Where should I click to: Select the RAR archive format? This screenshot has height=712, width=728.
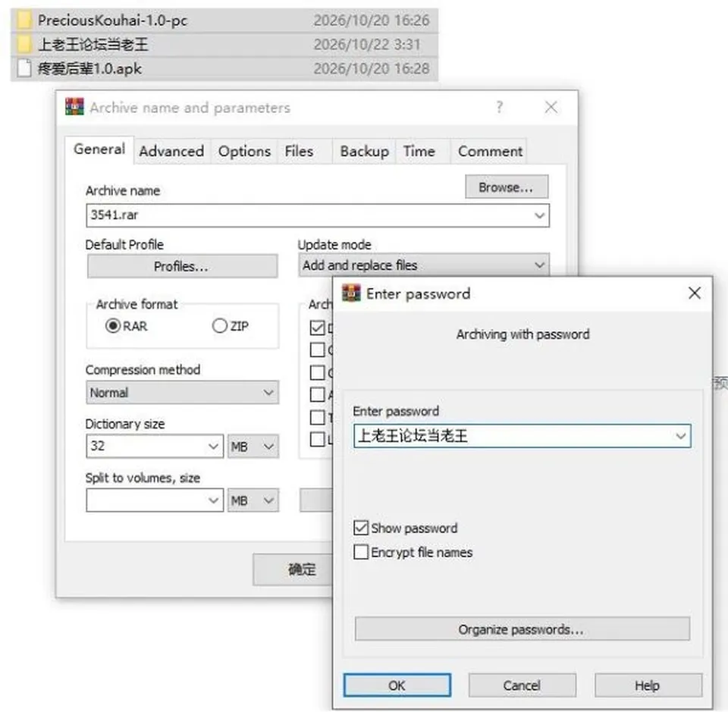[113, 326]
